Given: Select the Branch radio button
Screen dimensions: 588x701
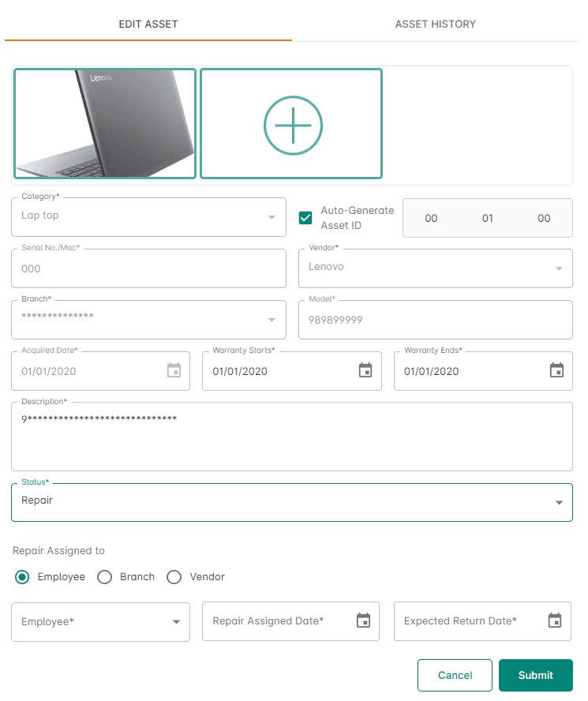Looking at the screenshot, I should (x=104, y=577).
